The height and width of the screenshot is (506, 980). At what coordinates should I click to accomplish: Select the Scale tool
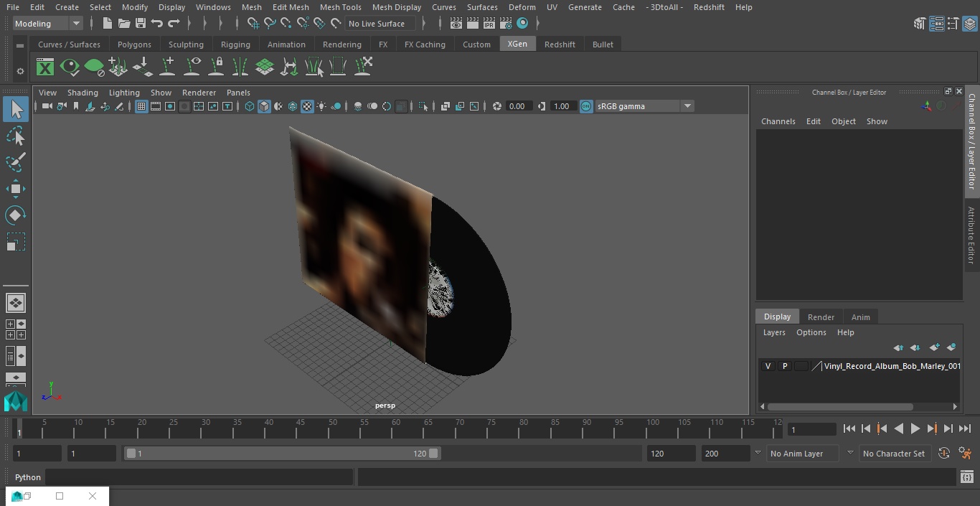pos(16,242)
